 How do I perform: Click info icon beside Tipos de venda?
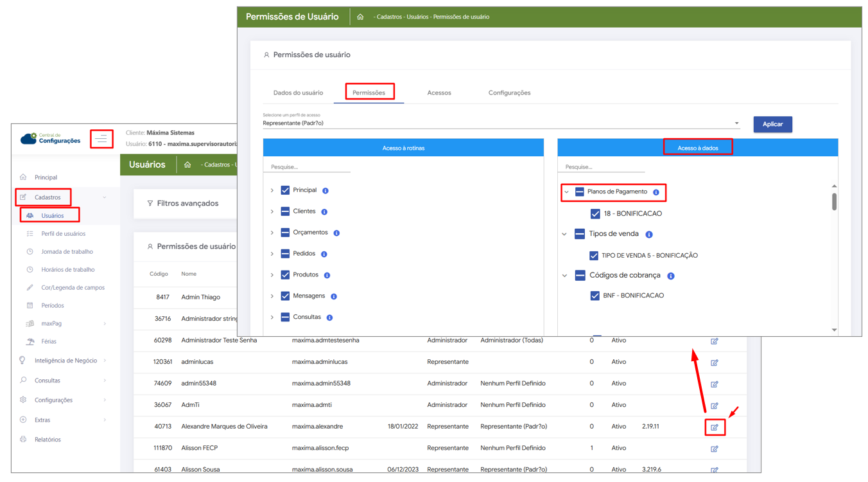(x=649, y=235)
